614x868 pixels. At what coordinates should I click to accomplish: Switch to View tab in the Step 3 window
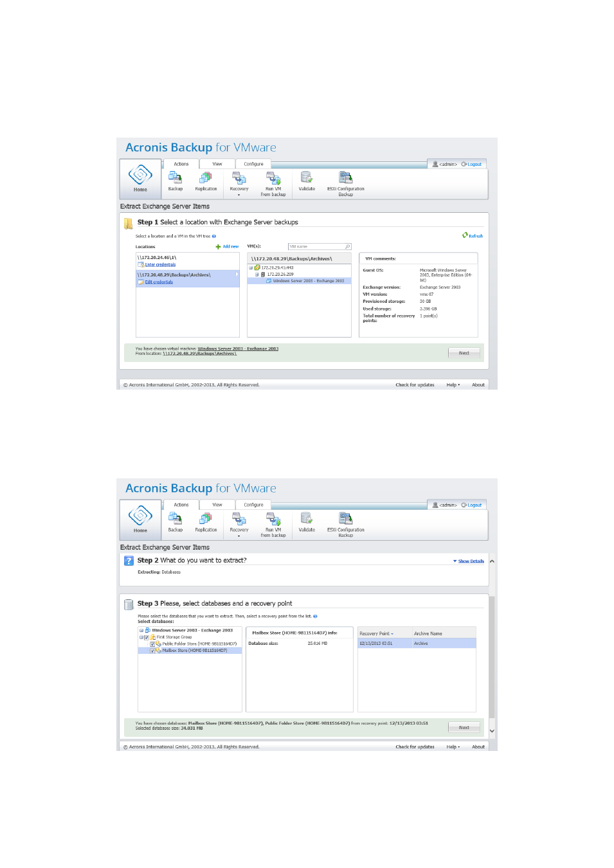(x=217, y=505)
